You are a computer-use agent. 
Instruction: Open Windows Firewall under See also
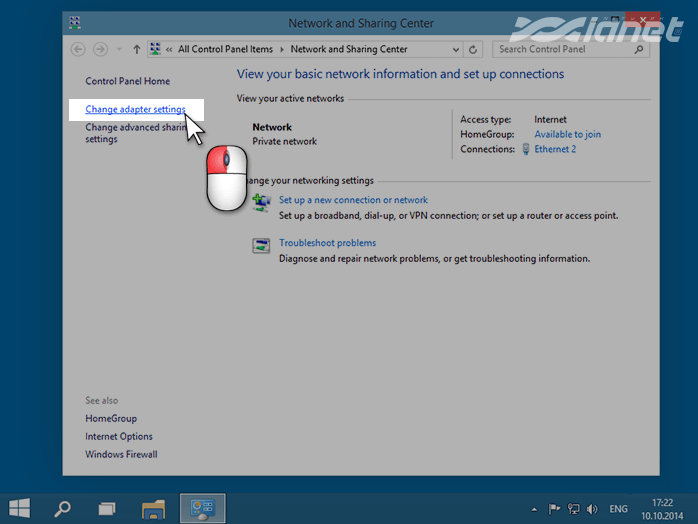(x=121, y=454)
